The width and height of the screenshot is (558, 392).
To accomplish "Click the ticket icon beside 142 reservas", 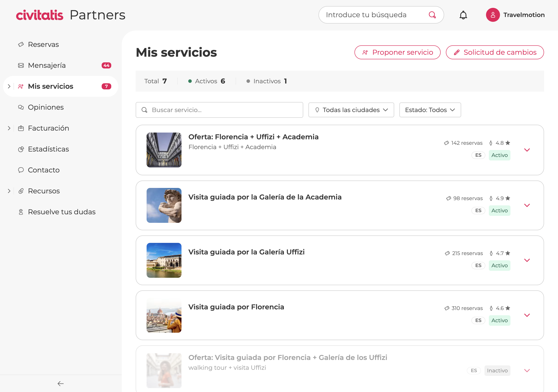I will pyautogui.click(x=447, y=143).
